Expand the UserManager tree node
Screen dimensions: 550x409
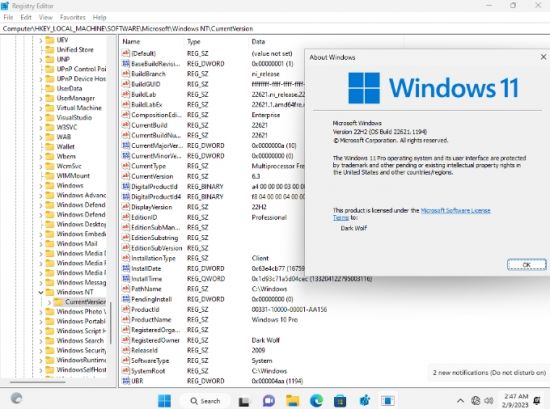coord(41,99)
